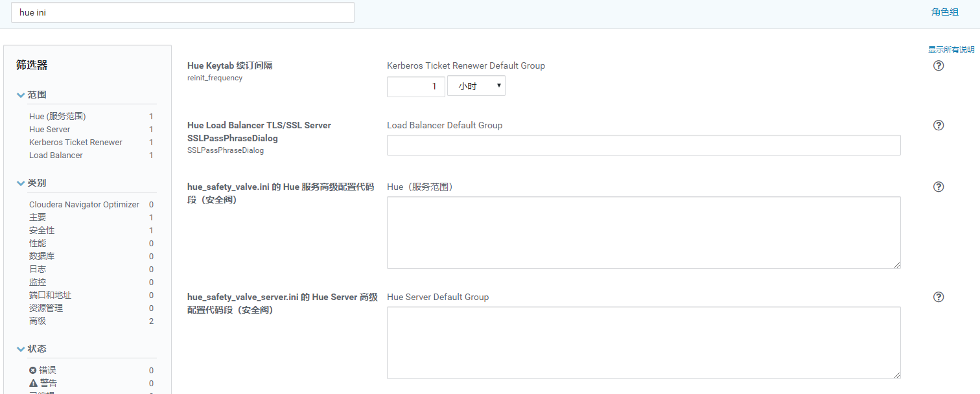
Task: Filter by 安全性 category
Action: point(42,231)
